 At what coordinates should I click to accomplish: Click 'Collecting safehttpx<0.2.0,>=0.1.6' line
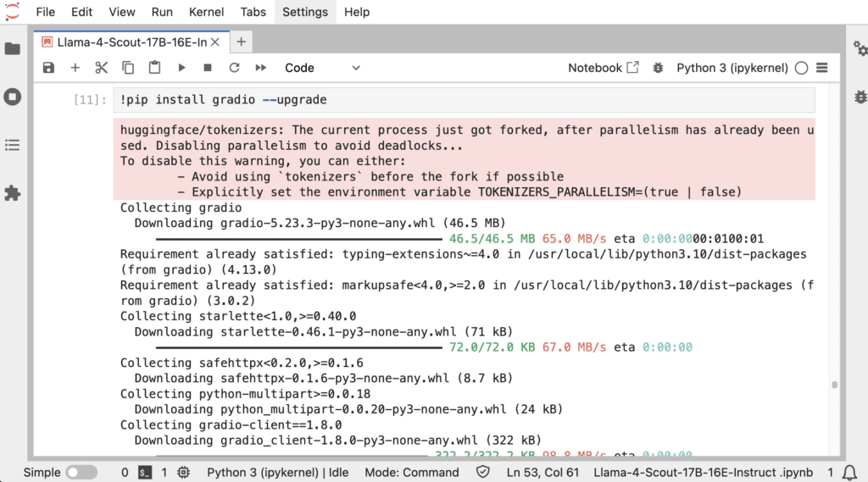242,363
